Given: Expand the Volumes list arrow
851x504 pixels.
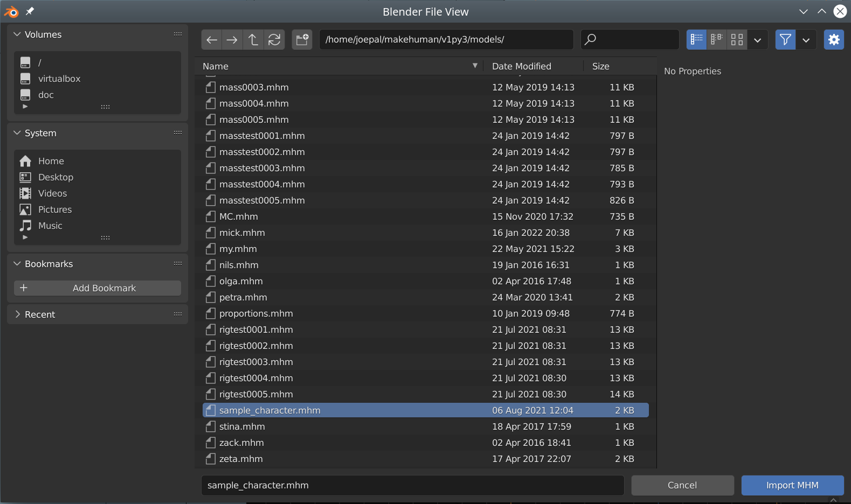Looking at the screenshot, I should click(25, 107).
